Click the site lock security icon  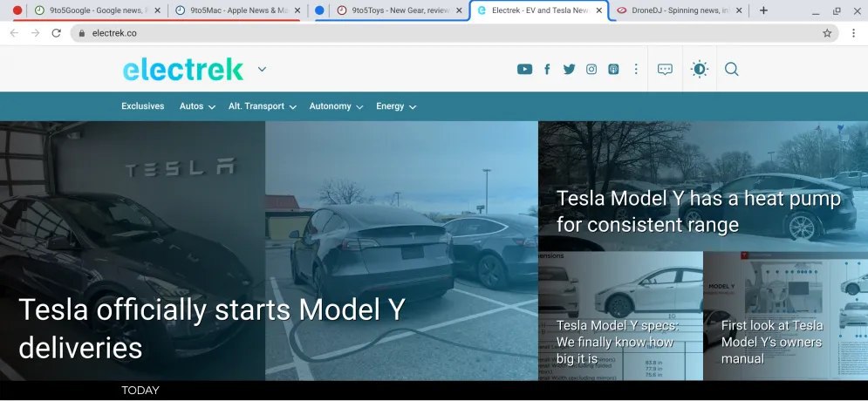point(82,33)
